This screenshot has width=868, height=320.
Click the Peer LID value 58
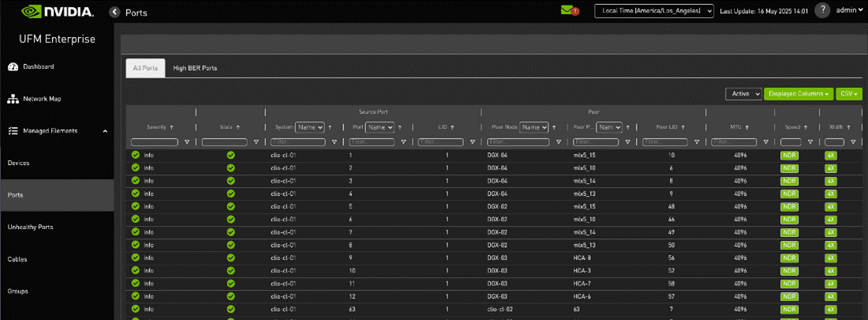pyautogui.click(x=672, y=283)
